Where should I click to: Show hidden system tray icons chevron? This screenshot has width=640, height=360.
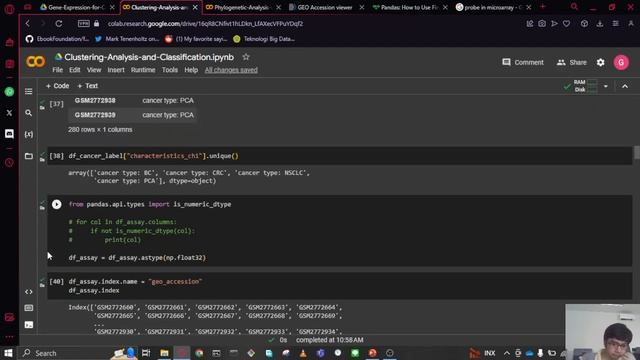(x=507, y=353)
